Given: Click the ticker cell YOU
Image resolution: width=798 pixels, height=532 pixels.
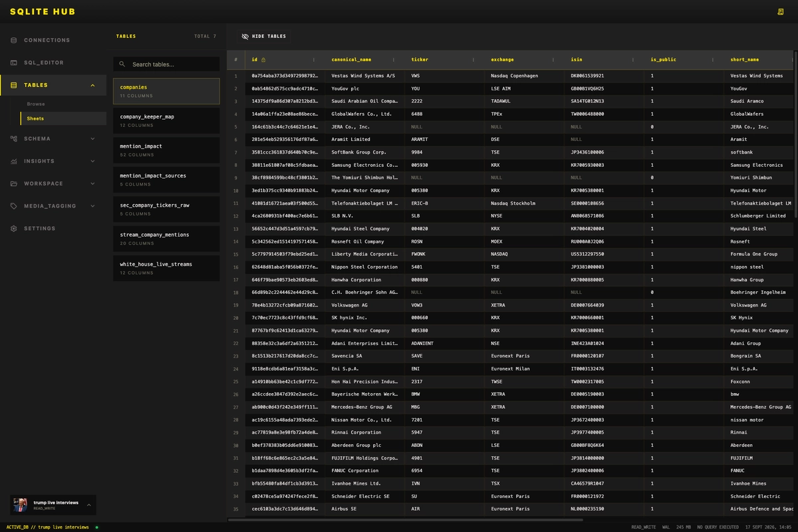Looking at the screenshot, I should (444, 88).
